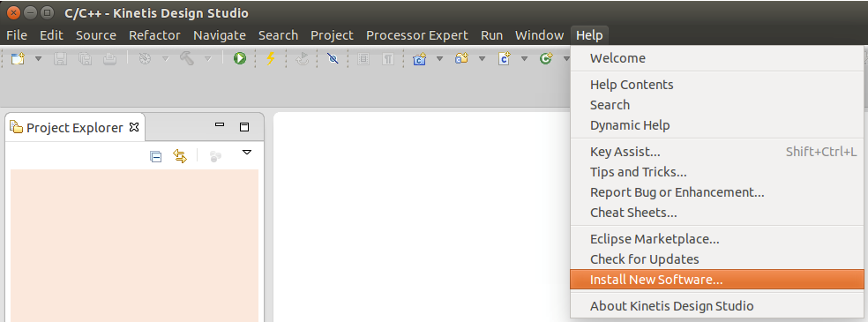Choose Help Contents
The image size is (868, 322).
717,85
